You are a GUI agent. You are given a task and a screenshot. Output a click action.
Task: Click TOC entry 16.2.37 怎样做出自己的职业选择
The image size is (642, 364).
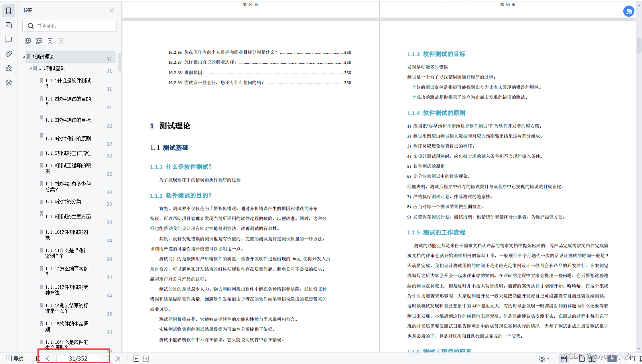pyautogui.click(x=260, y=62)
